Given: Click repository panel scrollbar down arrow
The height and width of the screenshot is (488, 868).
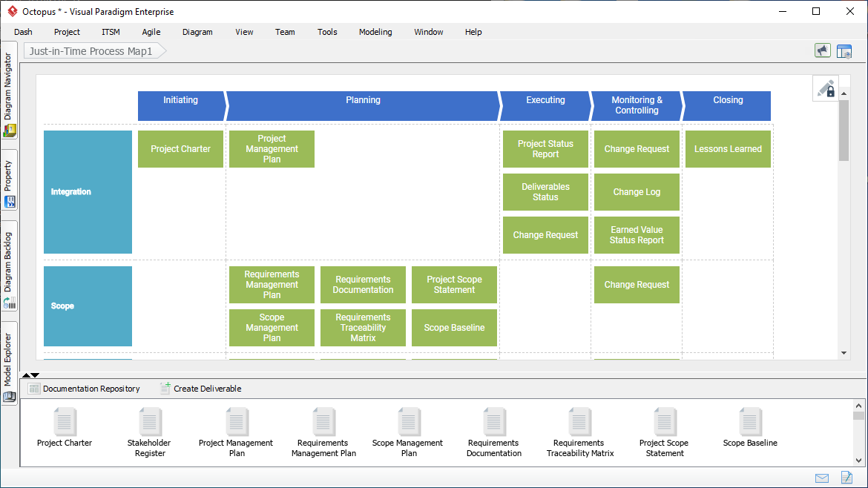Looking at the screenshot, I should 858,461.
